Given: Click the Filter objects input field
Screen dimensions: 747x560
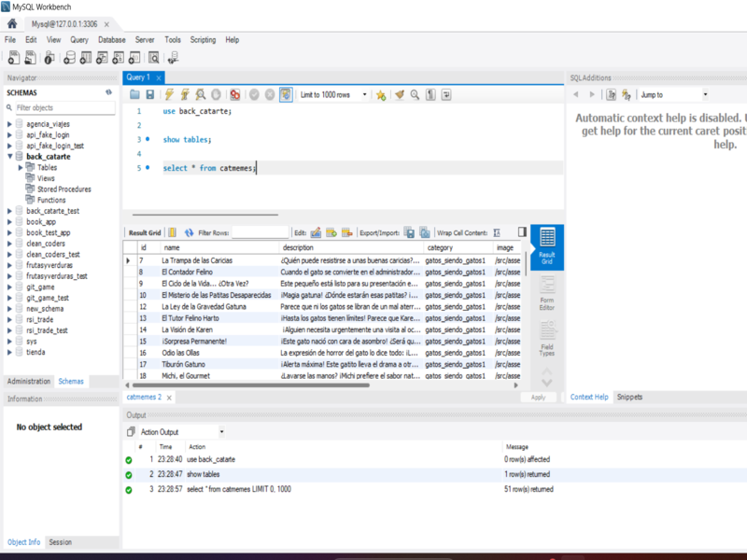Looking at the screenshot, I should pyautogui.click(x=65, y=107).
